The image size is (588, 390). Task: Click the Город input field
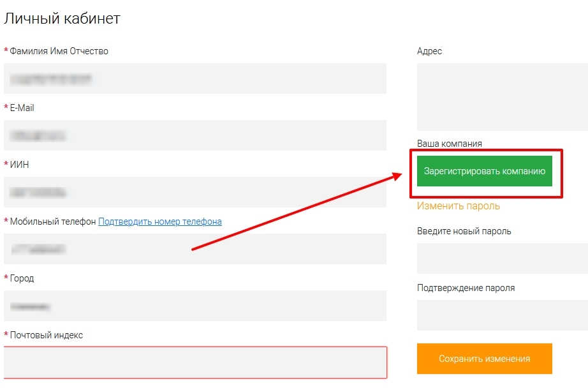[195, 306]
